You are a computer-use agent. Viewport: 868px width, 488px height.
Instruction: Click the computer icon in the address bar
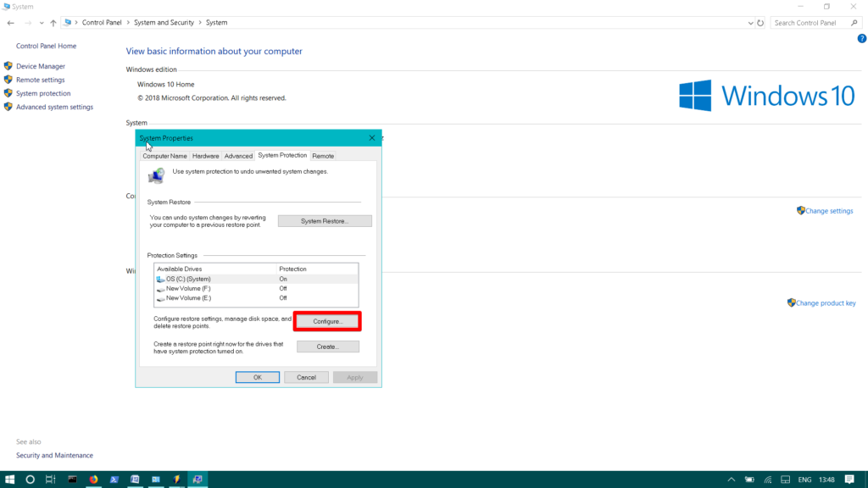(x=68, y=23)
